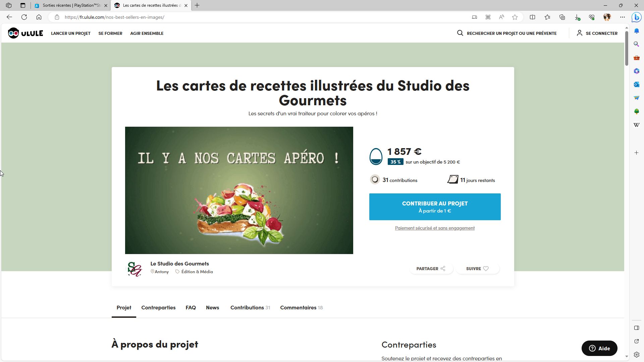This screenshot has width=644, height=362.
Task: Click the Partager button
Action: click(431, 268)
